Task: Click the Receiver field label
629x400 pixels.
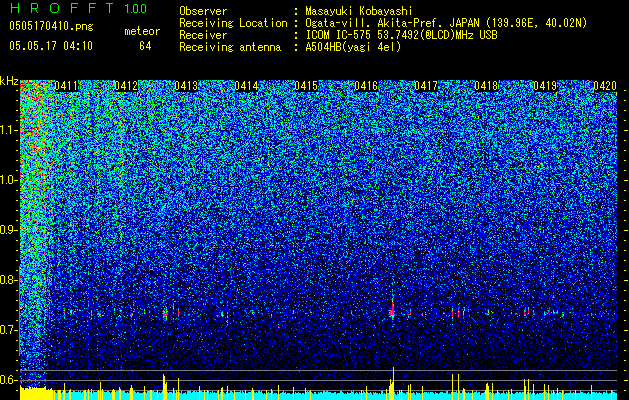Action: pos(203,35)
